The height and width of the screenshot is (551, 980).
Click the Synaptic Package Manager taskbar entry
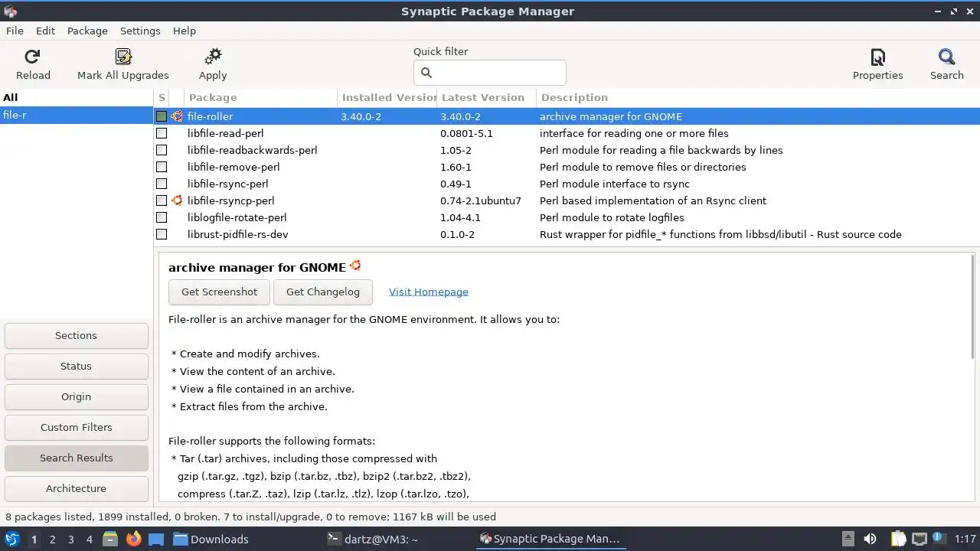point(550,539)
